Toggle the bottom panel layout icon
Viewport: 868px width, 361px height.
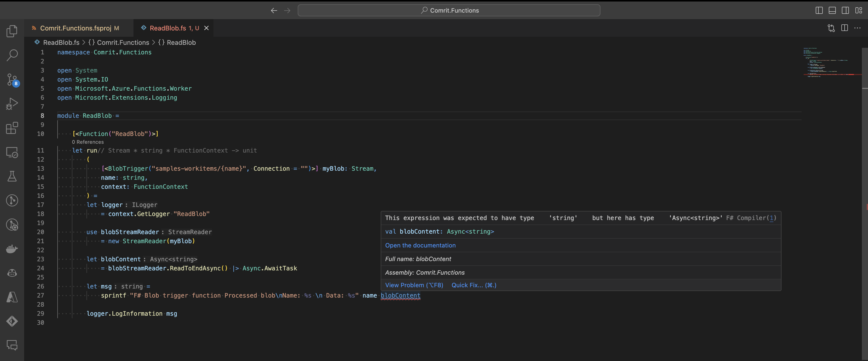pyautogui.click(x=832, y=11)
